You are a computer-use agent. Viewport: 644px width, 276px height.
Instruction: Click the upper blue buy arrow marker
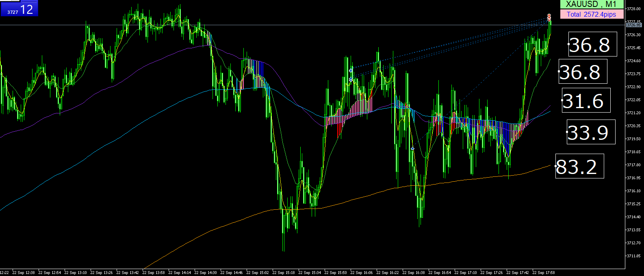click(x=351, y=71)
